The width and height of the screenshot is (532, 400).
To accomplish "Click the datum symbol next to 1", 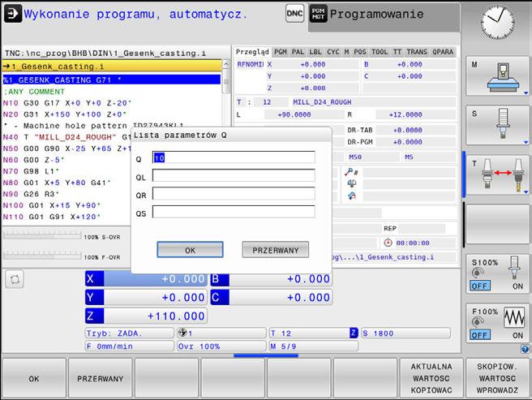I will pos(182,333).
